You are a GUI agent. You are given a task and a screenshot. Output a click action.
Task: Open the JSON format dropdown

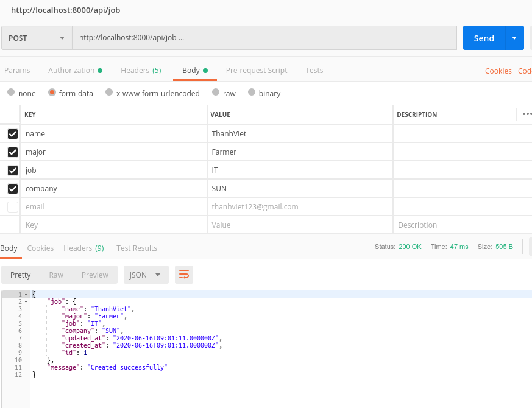(x=146, y=275)
